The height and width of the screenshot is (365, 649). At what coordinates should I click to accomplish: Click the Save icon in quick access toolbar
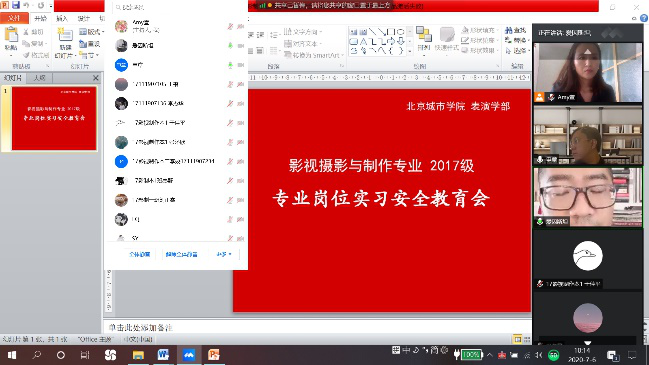click(16, 5)
